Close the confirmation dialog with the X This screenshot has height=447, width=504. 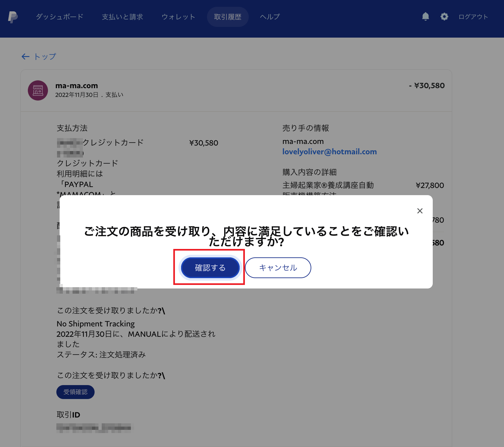click(x=420, y=211)
